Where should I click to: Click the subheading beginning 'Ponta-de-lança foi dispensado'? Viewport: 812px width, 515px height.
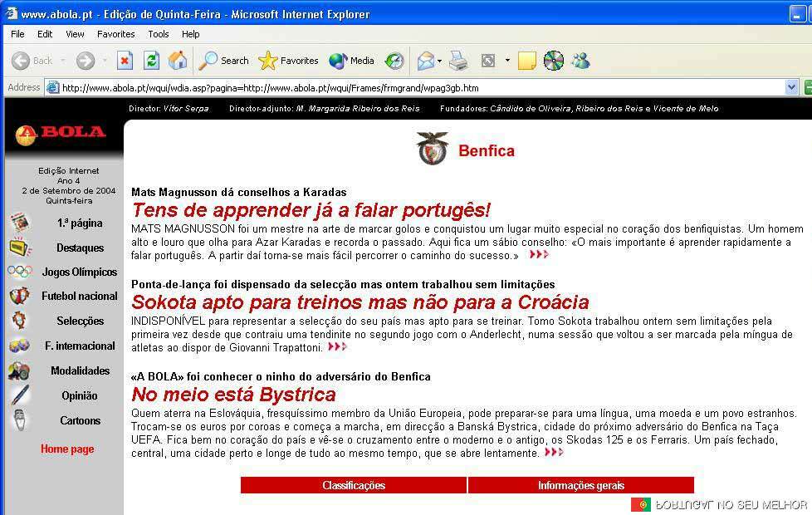[343, 284]
